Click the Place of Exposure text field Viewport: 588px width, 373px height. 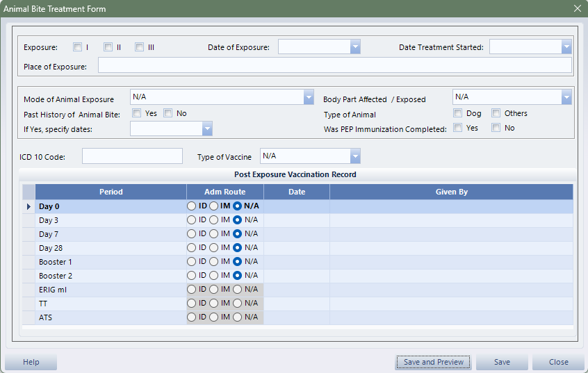pyautogui.click(x=334, y=66)
